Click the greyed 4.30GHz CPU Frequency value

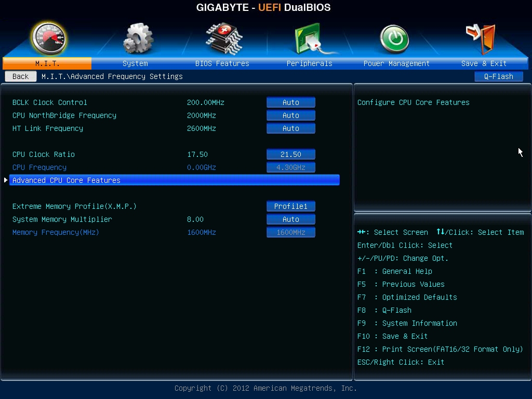pos(291,167)
